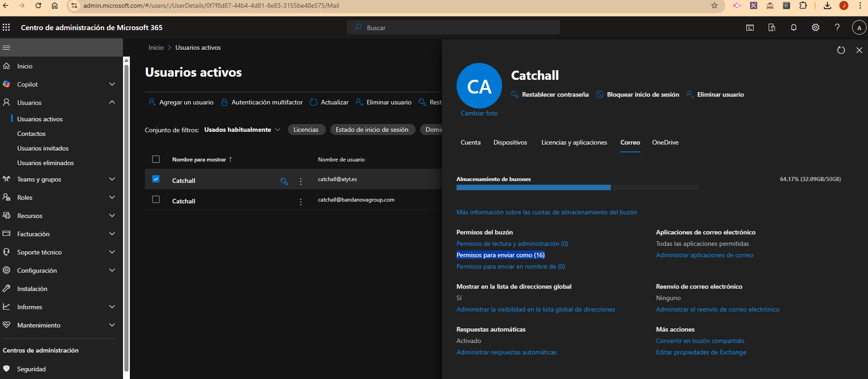Viewport: 868px width, 379px height.
Task: Refresh the Catchall user details panel
Action: click(x=841, y=50)
